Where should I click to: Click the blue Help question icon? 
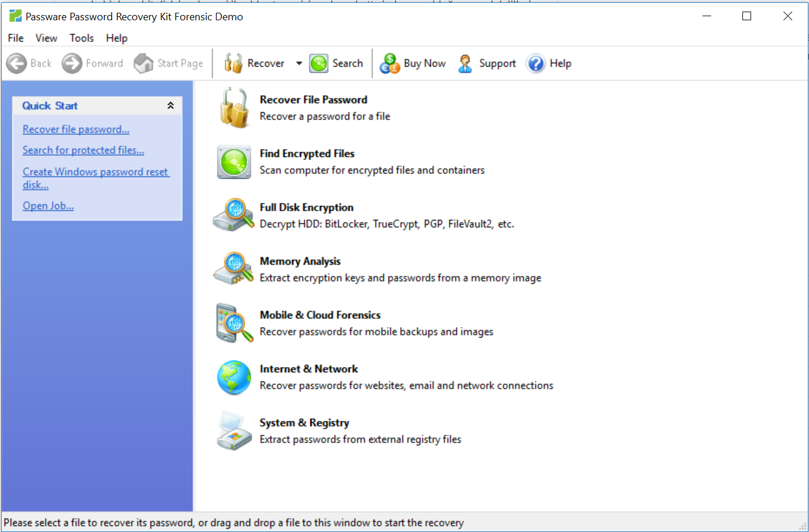click(536, 63)
